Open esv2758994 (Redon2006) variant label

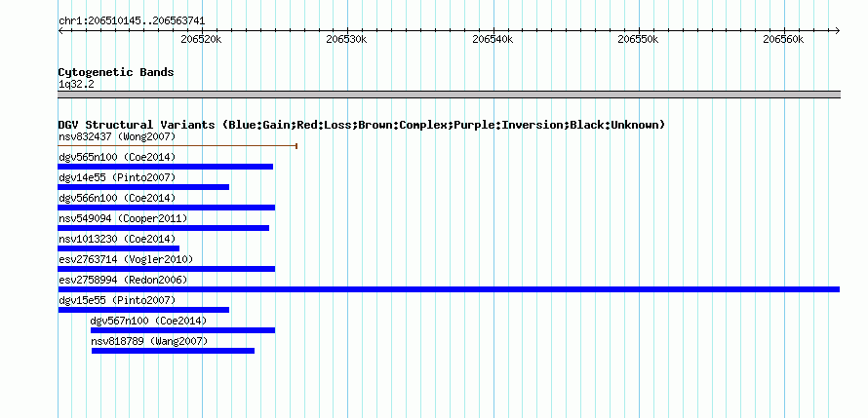[x=123, y=280]
